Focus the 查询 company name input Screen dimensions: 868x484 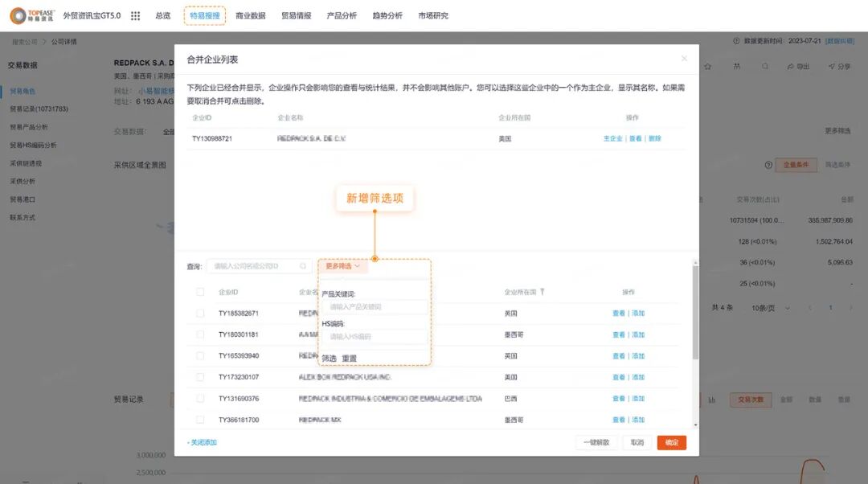(259, 266)
